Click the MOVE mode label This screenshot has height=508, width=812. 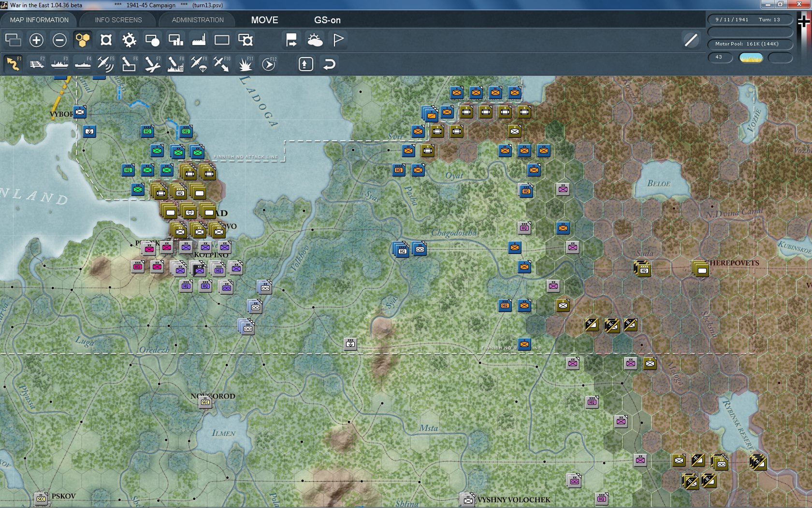click(264, 20)
